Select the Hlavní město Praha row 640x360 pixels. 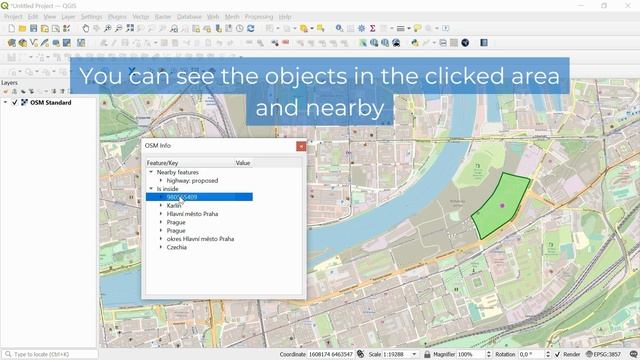pos(192,214)
